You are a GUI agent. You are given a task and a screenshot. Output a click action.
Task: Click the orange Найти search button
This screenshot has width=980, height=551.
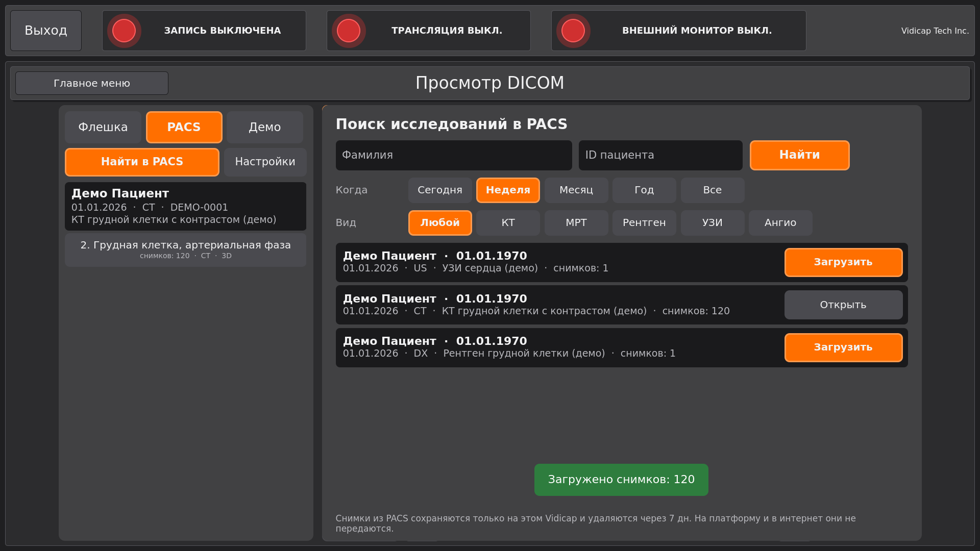pos(800,155)
